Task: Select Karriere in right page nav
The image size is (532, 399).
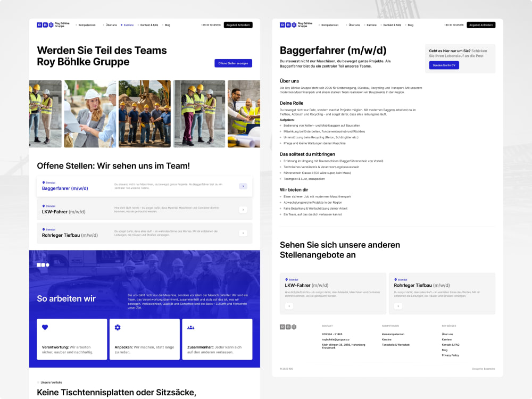Action: pos(371,25)
